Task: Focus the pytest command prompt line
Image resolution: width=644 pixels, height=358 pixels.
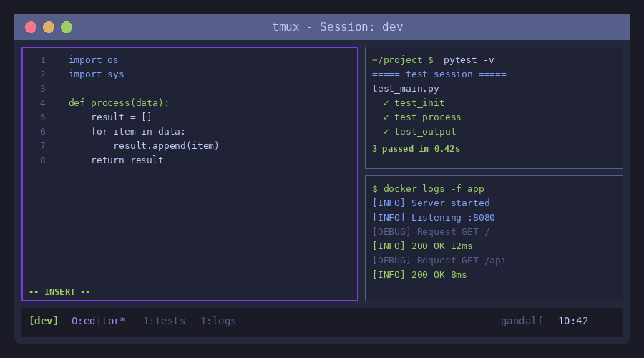Action: coord(433,60)
